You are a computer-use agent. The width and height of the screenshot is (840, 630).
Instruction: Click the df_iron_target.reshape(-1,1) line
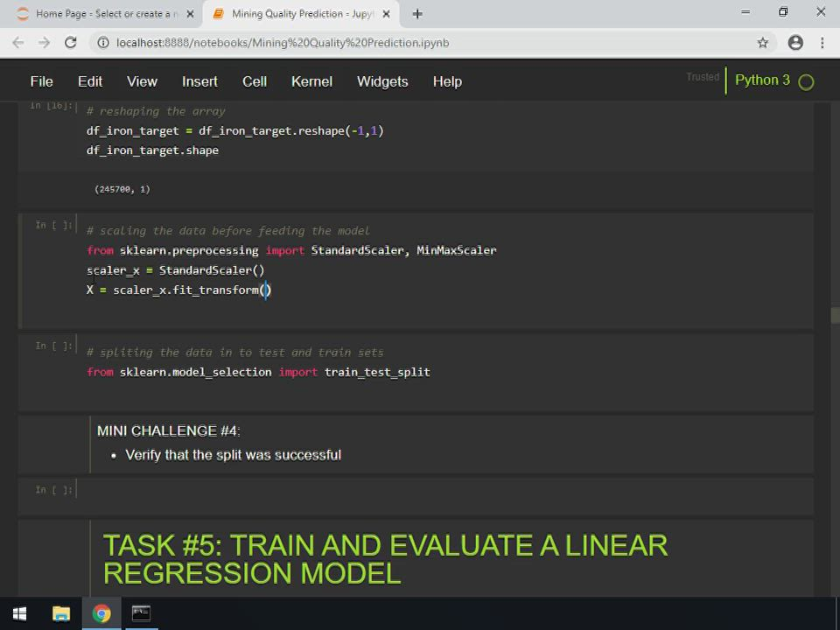point(235,131)
